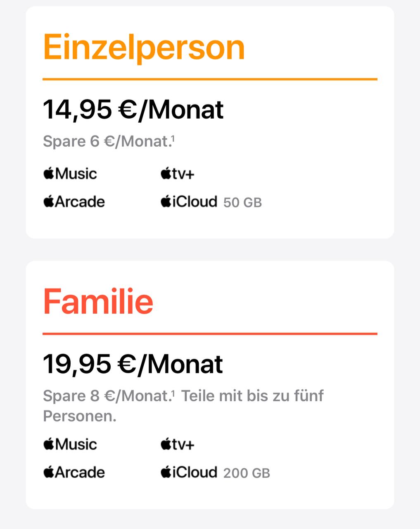
Task: Click the 200 GB storage label
Action: pyautogui.click(x=247, y=474)
